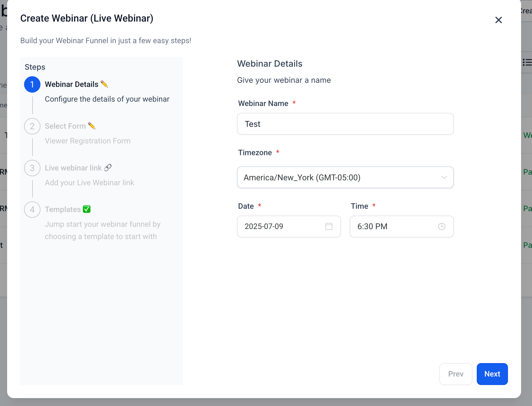Click the pencil icon next to Webinar Details
The width and height of the screenshot is (532, 406).
pos(104,84)
